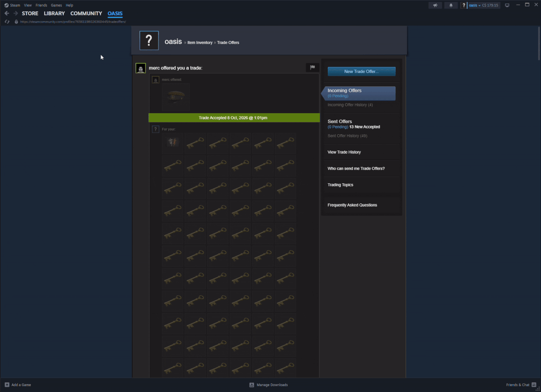Click the back navigation arrow
541x392 pixels.
[x=7, y=13]
